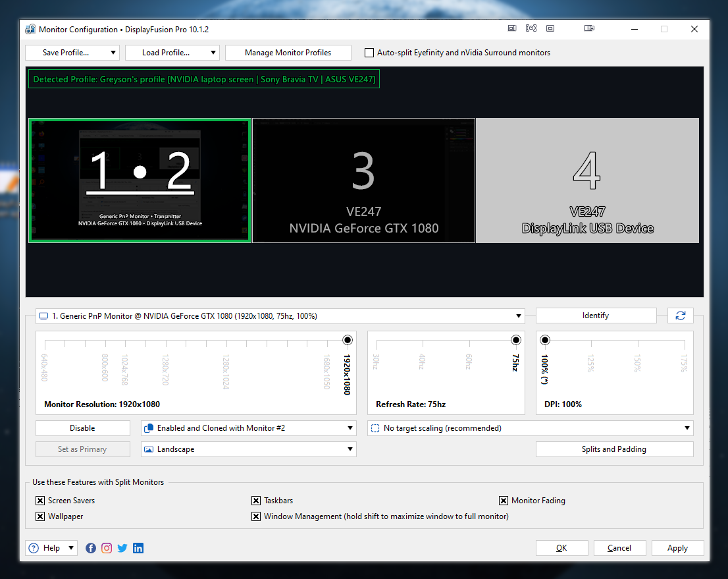Open the Facebook link icon
This screenshot has width=728, height=579.
click(x=91, y=548)
